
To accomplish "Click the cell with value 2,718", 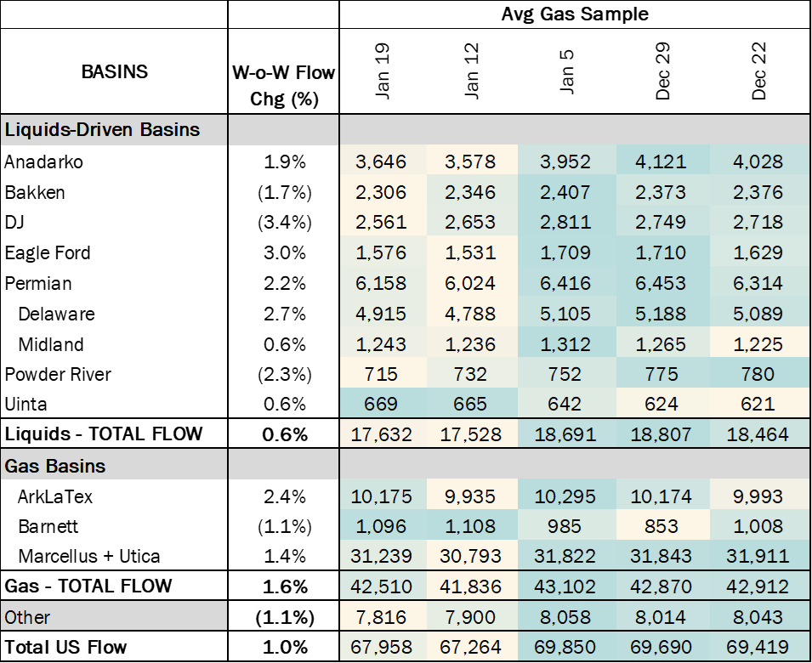I will click(758, 223).
